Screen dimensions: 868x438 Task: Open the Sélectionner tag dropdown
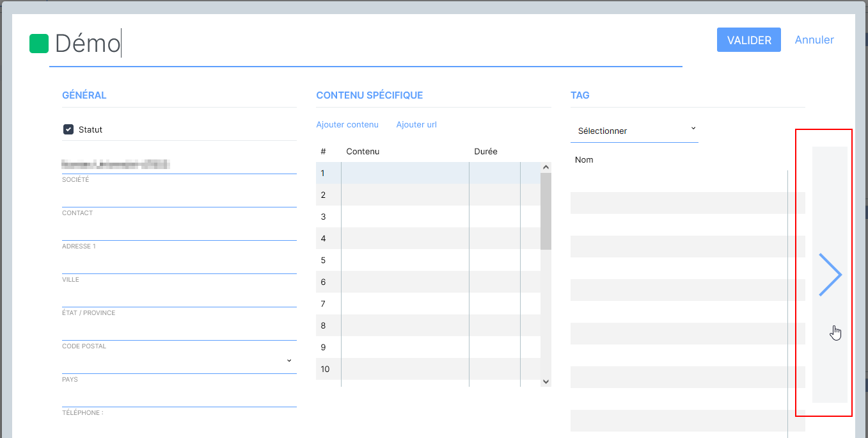634,131
